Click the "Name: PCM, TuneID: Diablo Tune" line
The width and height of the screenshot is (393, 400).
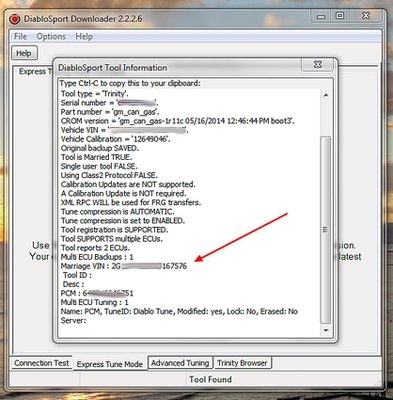pos(179,311)
